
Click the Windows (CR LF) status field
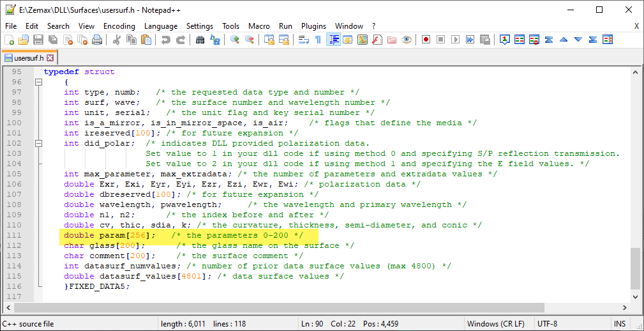click(x=495, y=323)
